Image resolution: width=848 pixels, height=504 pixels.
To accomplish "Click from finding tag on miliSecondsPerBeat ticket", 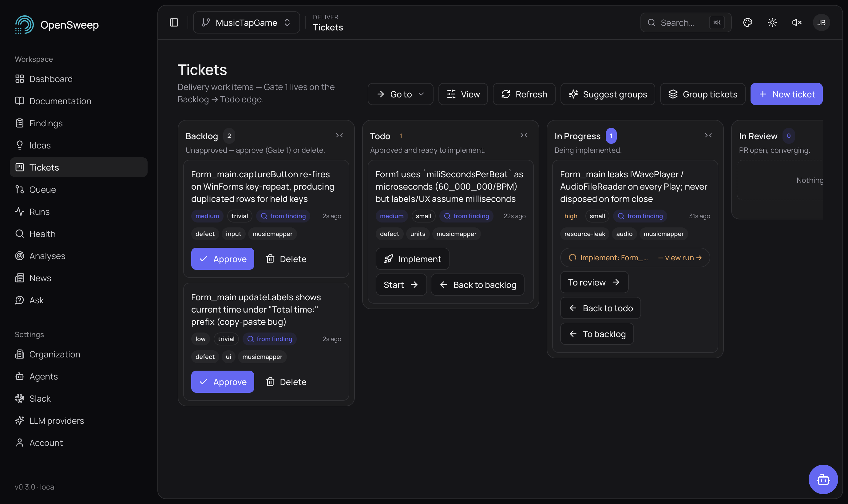I will [x=466, y=216].
